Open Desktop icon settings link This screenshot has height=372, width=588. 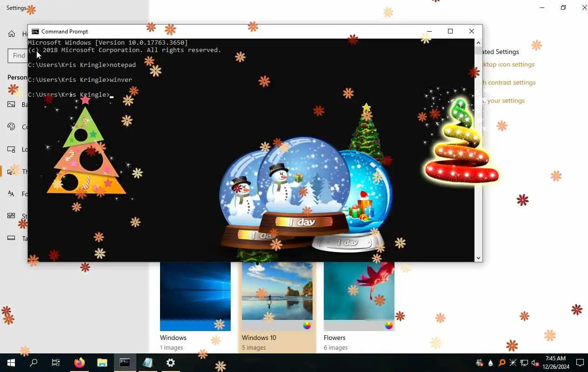coord(508,65)
